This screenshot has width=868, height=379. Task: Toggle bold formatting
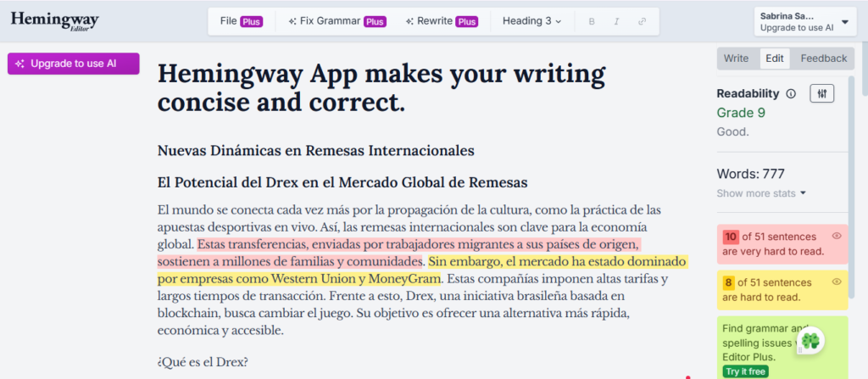point(592,21)
